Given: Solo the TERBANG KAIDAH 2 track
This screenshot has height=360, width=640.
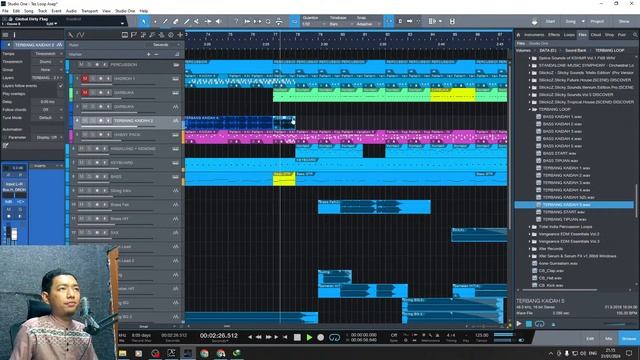Looking at the screenshot, I should [x=93, y=120].
